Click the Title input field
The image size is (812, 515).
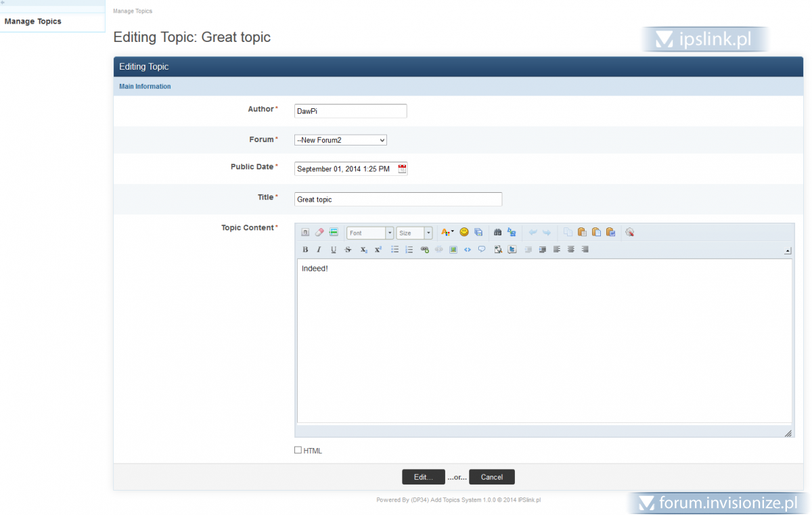[x=398, y=200]
